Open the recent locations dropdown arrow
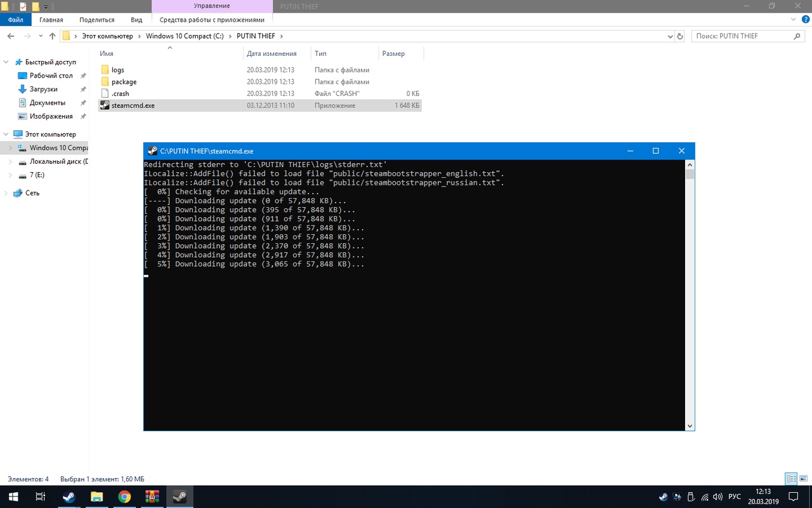This screenshot has width=812, height=508. (41, 36)
